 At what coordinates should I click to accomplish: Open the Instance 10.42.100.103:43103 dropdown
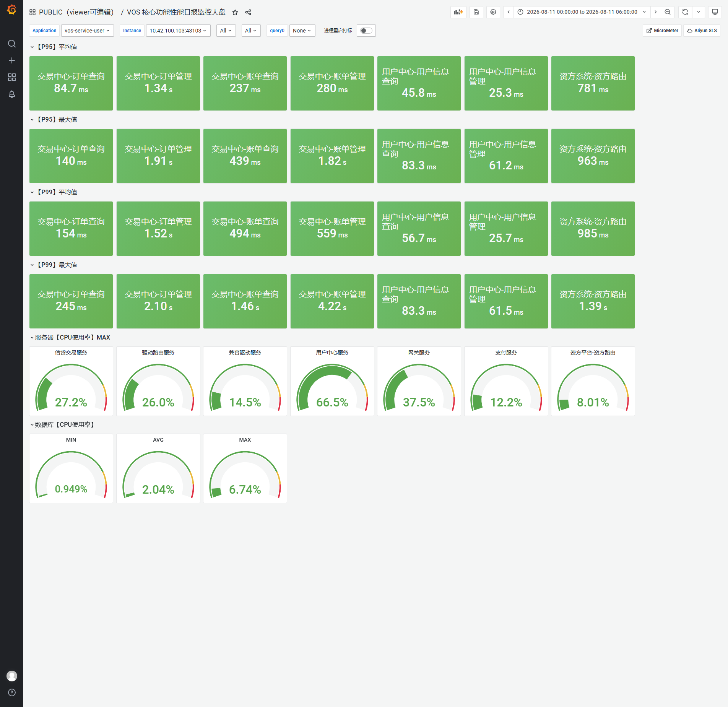click(x=178, y=31)
